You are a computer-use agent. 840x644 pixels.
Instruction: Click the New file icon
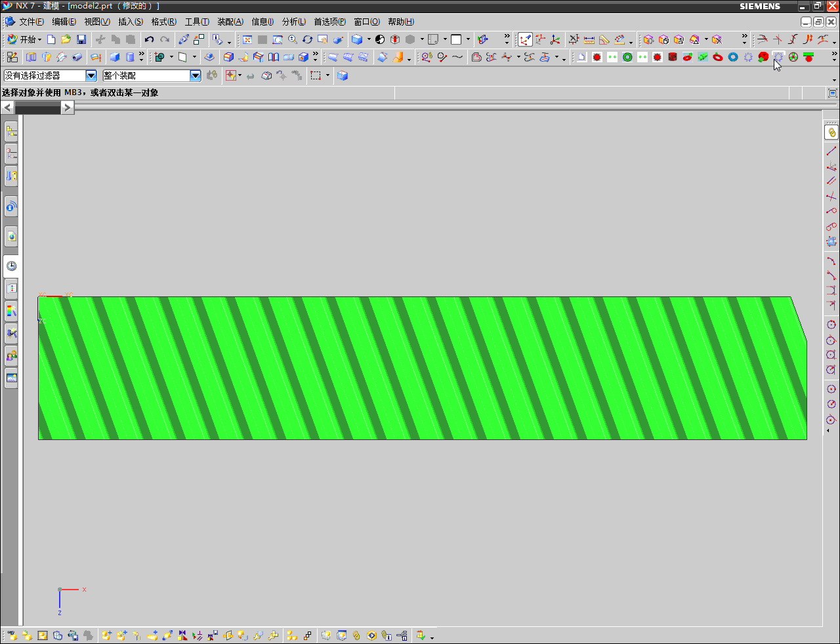pos(51,39)
